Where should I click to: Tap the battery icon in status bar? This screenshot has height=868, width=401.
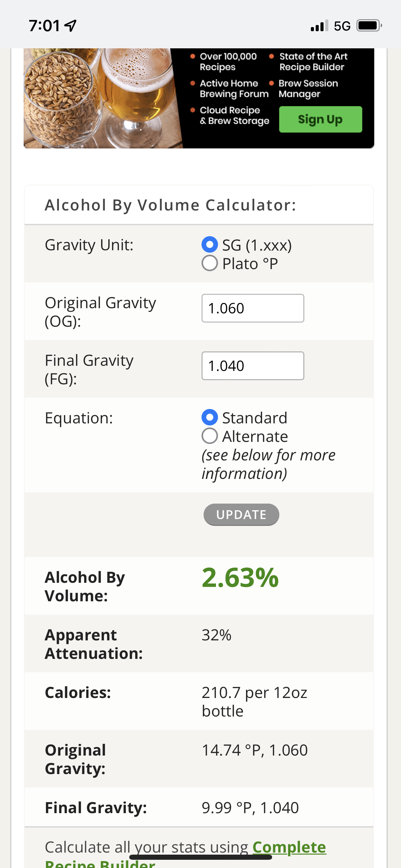click(369, 26)
